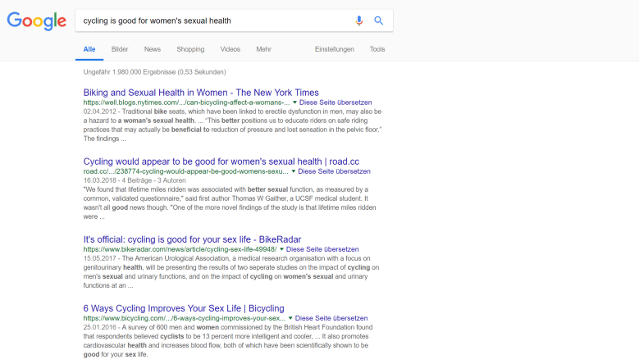
Task: Open "6 Ways Cycling Improves" Bicycling result
Action: (184, 308)
